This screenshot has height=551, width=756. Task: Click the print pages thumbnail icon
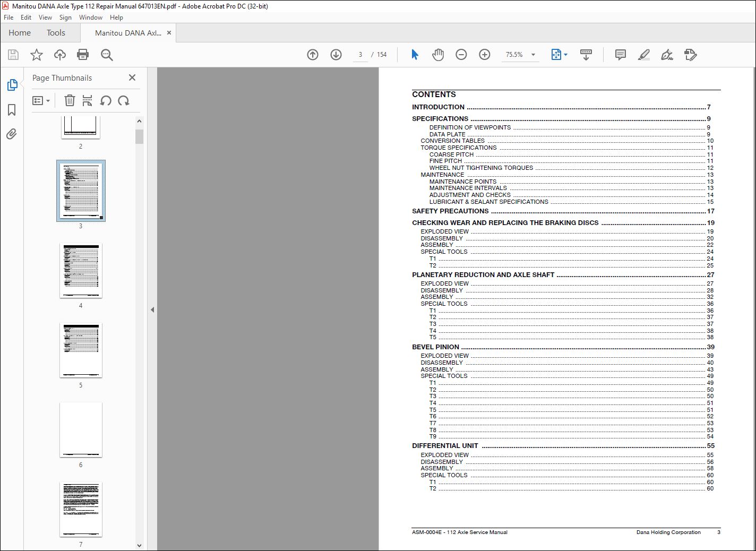coord(88,100)
